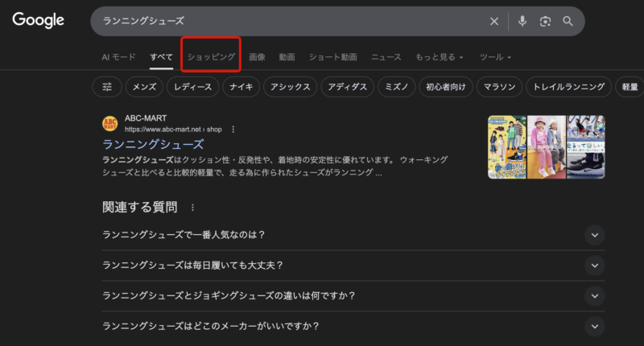Viewport: 644px width, 346px height.
Task: Open Google Lens image search icon
Action: point(546,21)
